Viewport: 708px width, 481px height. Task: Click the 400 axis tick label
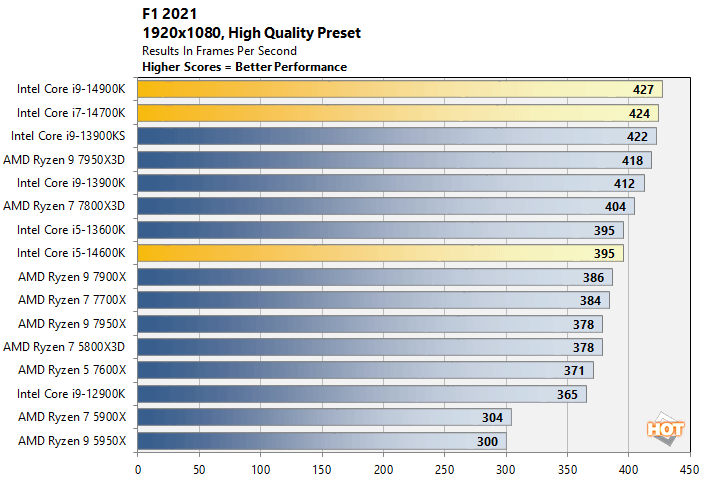[629, 470]
